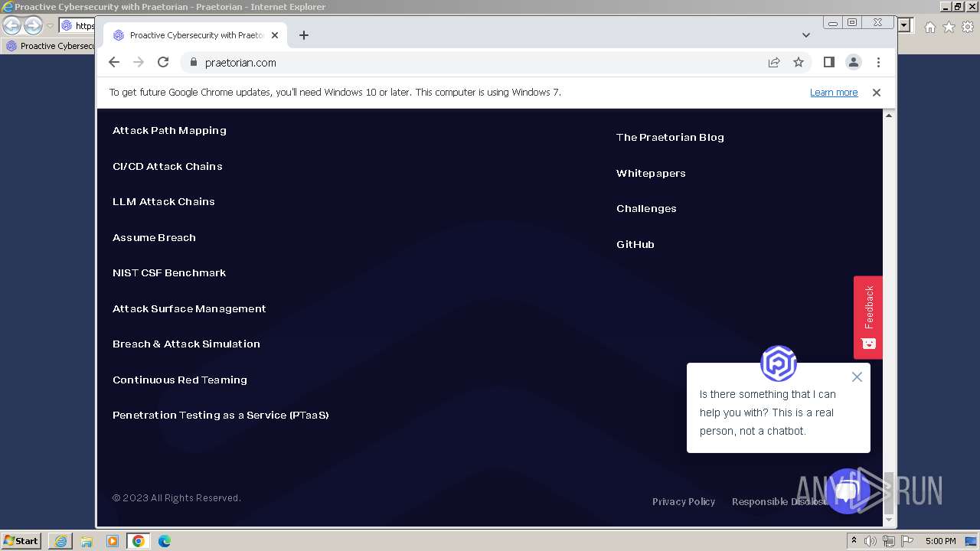Open Windows Explorer folder from taskbar
Image resolution: width=980 pixels, height=551 pixels.
(x=87, y=541)
